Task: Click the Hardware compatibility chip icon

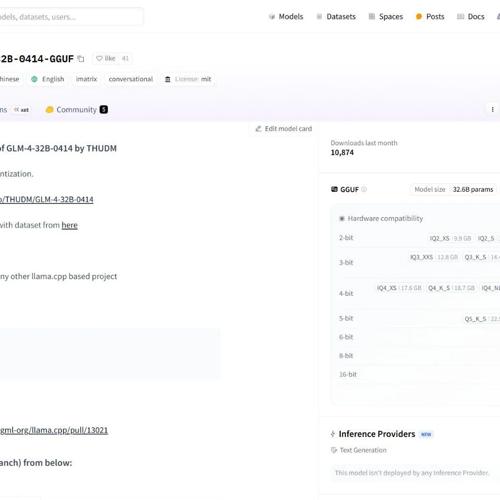Action: tap(342, 219)
